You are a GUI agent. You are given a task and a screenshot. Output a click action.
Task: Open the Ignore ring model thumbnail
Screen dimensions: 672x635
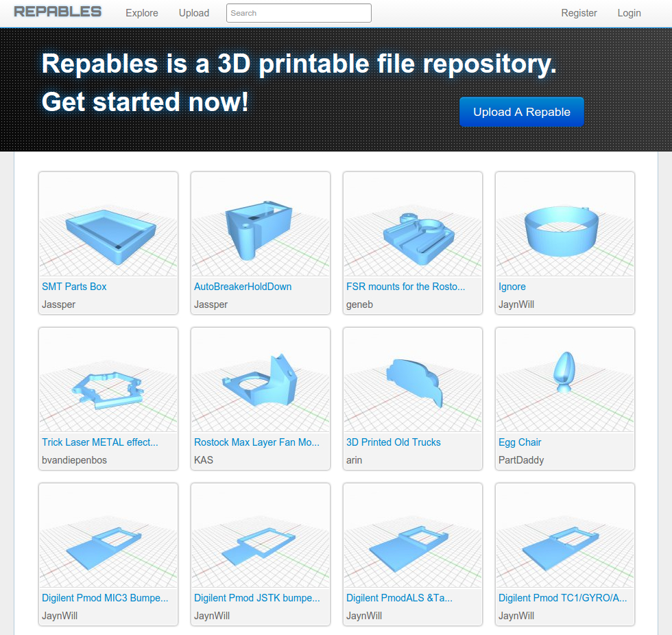pos(565,224)
